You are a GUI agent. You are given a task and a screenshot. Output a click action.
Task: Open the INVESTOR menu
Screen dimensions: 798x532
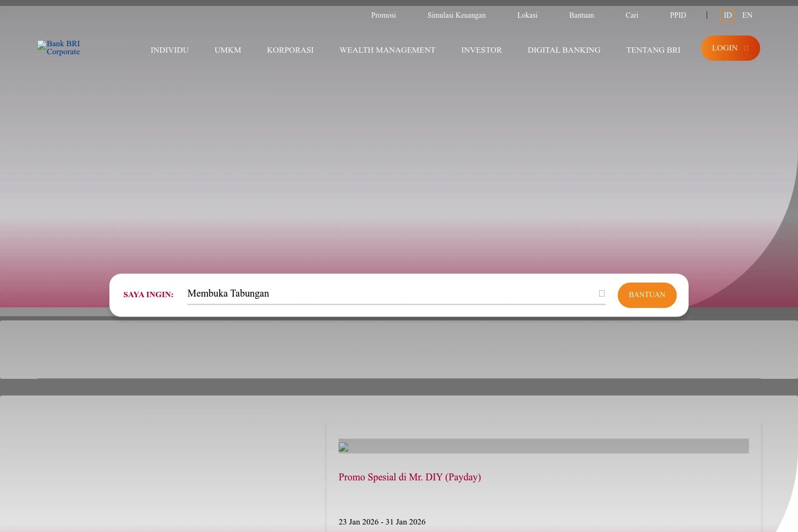pyautogui.click(x=481, y=50)
